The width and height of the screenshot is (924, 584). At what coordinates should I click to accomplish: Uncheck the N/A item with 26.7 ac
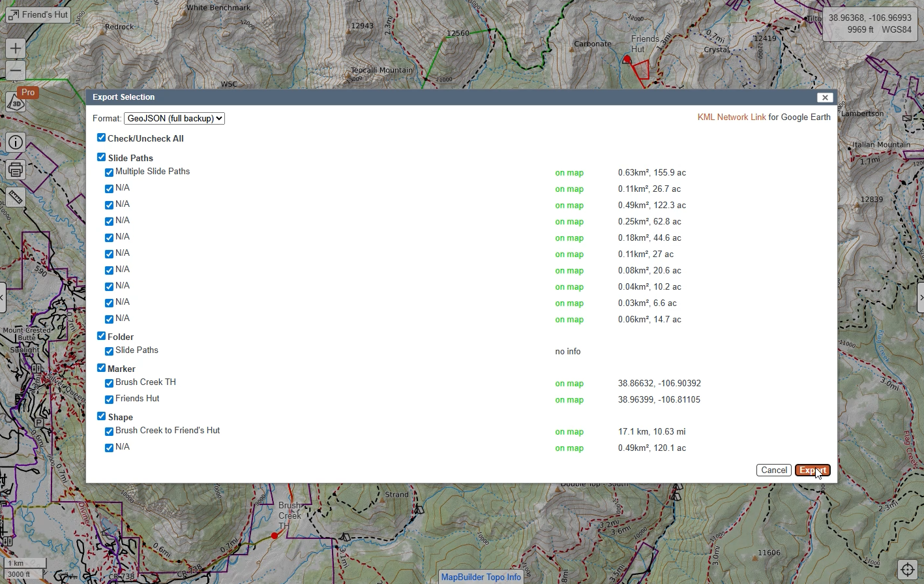(109, 189)
